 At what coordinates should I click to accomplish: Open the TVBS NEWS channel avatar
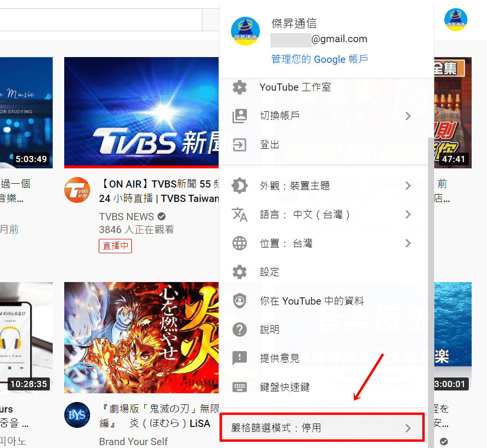coord(77,190)
